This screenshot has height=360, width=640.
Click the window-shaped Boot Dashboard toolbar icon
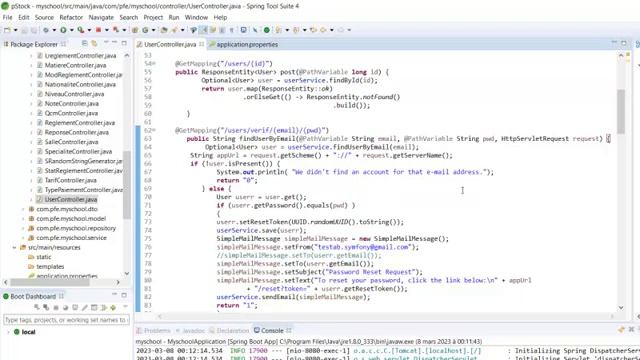pyautogui.click(x=94, y=307)
